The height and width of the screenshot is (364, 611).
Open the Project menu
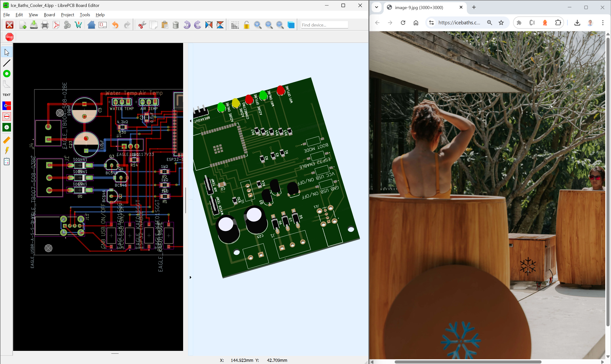(x=68, y=15)
